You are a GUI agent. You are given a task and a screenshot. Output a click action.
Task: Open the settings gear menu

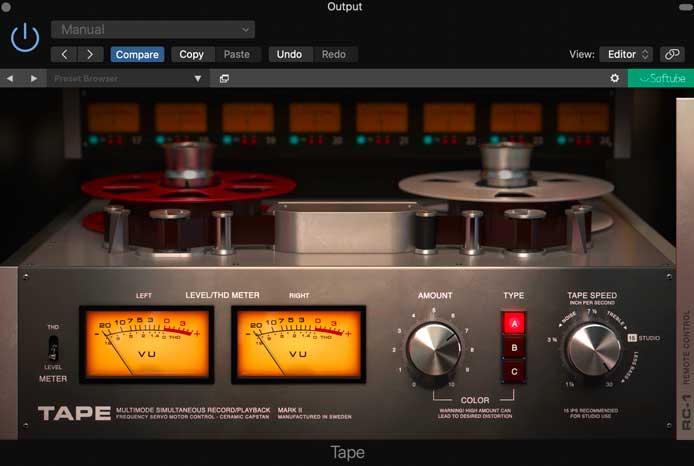tap(615, 78)
